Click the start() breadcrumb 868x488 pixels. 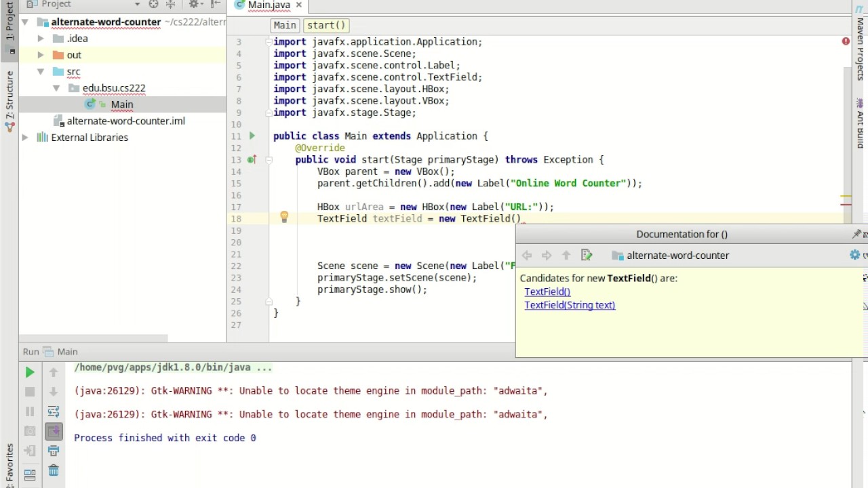click(326, 25)
